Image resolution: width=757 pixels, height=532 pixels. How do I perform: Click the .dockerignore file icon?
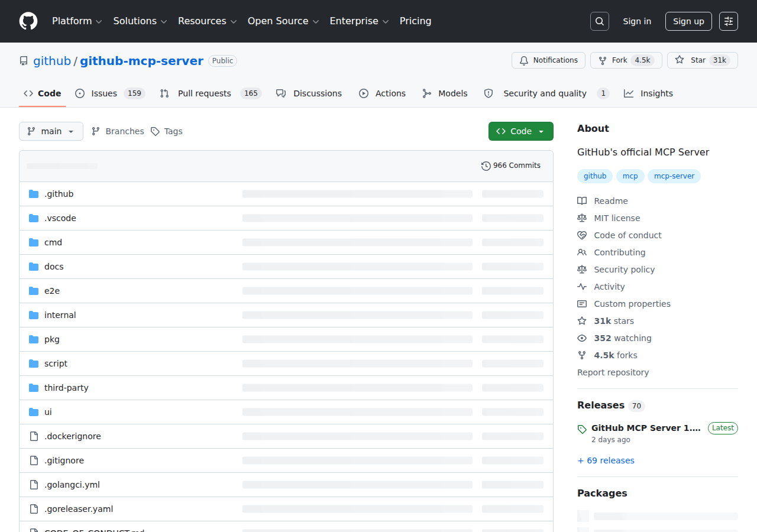tap(34, 436)
